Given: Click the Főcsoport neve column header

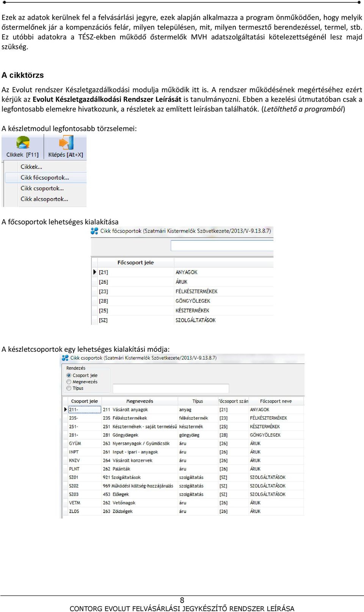Looking at the screenshot, I should (276, 401).
